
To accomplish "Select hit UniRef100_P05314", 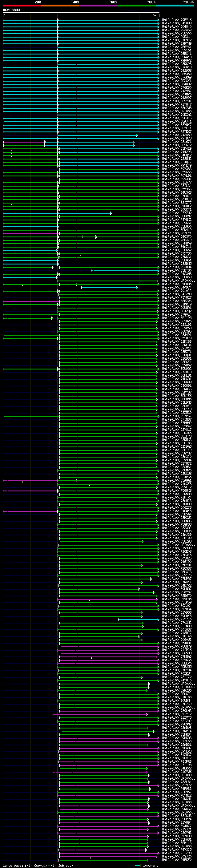I will pos(176,37).
